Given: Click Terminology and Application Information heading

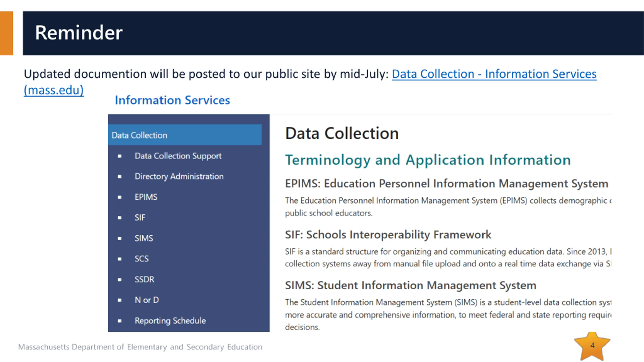Looking at the screenshot, I should (x=428, y=160).
